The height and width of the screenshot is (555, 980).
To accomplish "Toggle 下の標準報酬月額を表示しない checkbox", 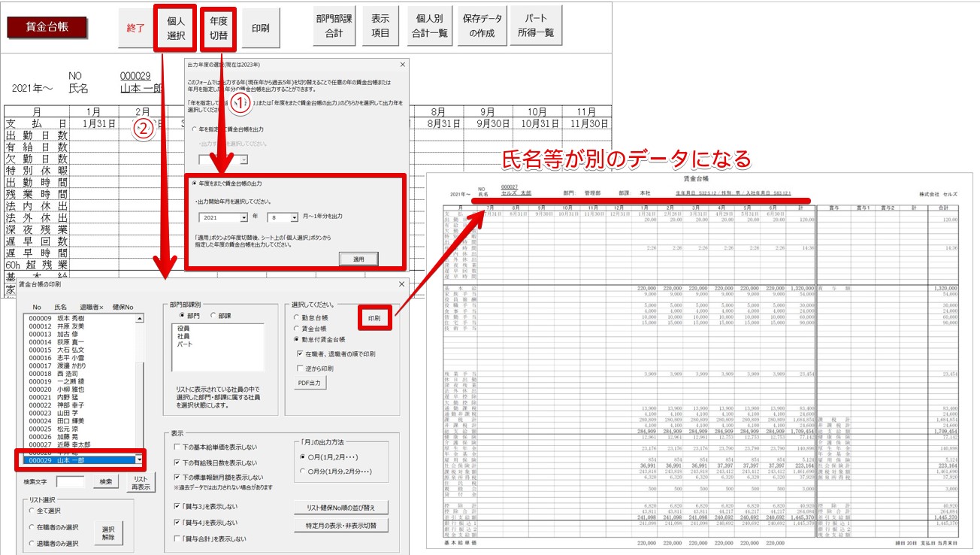I will 219,478.
